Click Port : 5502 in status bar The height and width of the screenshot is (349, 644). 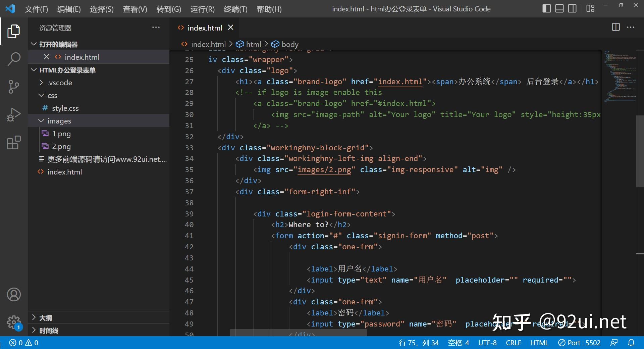(x=579, y=343)
